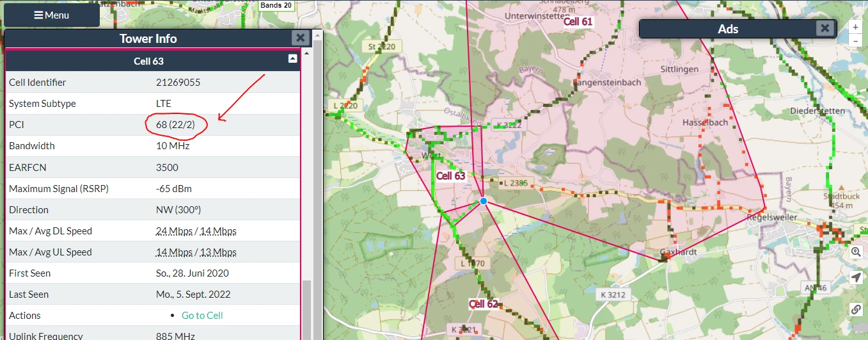Select the blue tower marker on map
This screenshot has height=340, width=868.
[x=484, y=201]
